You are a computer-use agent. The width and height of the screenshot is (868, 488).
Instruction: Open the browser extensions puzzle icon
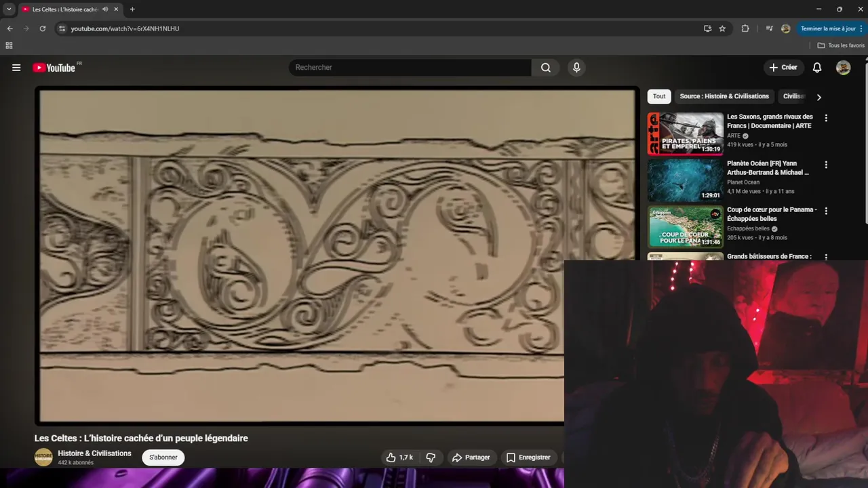(745, 28)
